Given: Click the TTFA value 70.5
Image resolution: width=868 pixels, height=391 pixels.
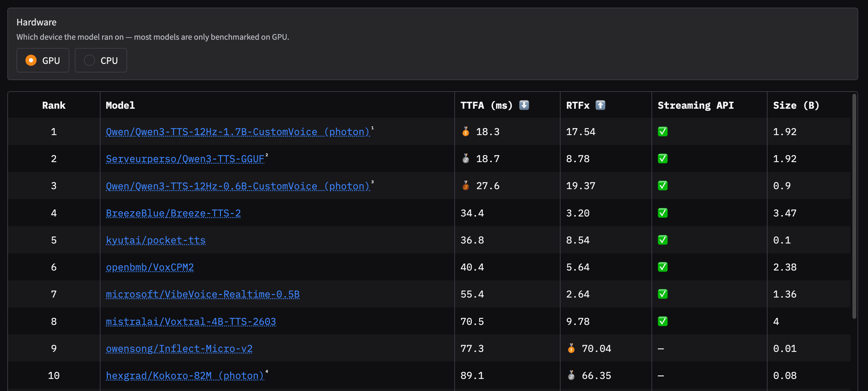Looking at the screenshot, I should [x=472, y=321].
